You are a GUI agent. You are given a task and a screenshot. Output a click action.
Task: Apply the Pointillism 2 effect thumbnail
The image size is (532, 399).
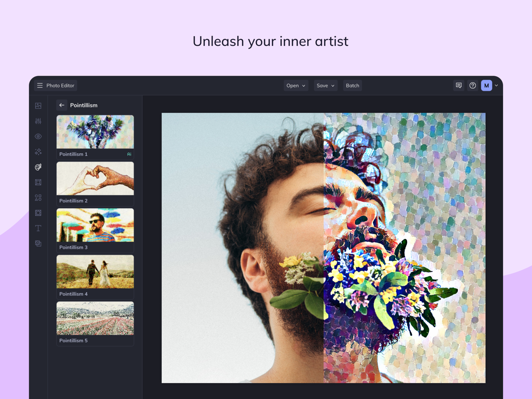coord(95,178)
